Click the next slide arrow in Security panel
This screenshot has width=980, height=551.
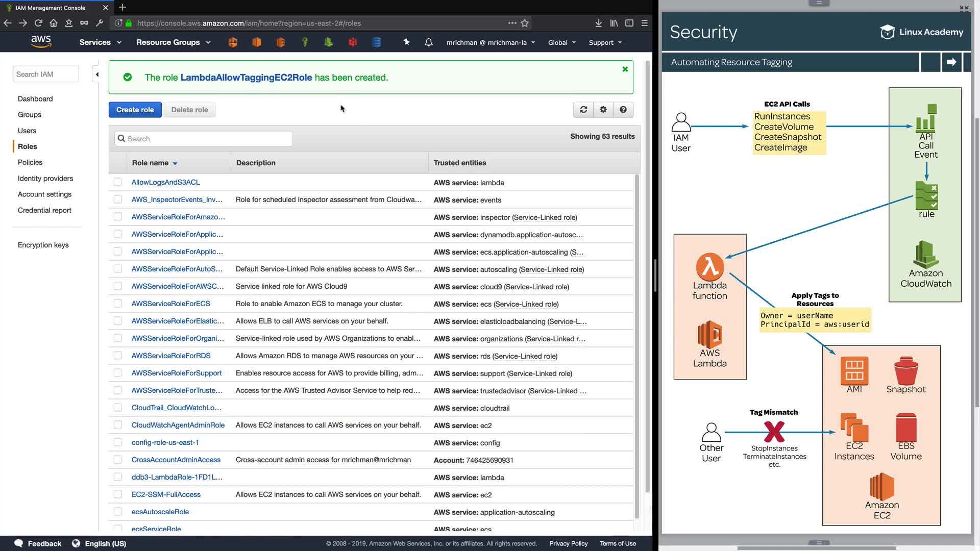pos(951,62)
